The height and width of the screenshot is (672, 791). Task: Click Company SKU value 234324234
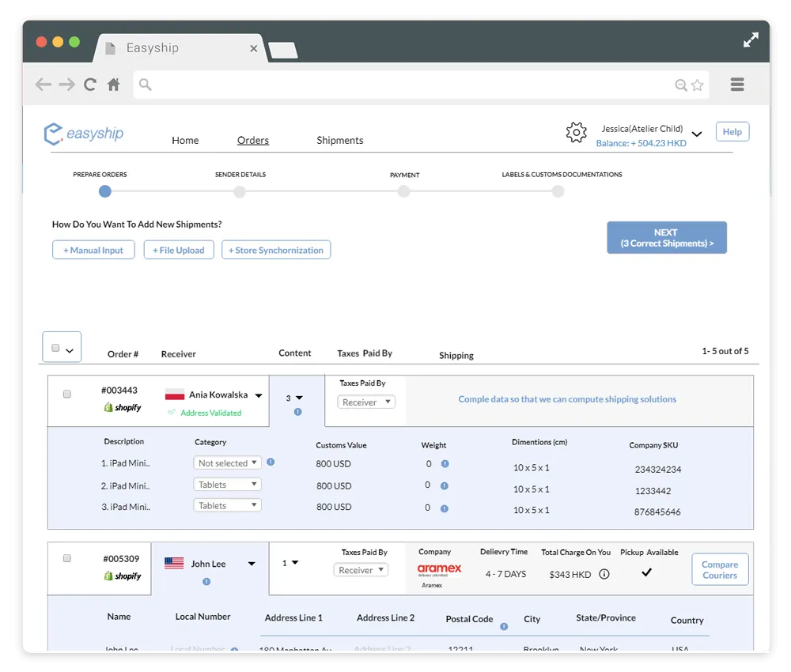coord(658,470)
